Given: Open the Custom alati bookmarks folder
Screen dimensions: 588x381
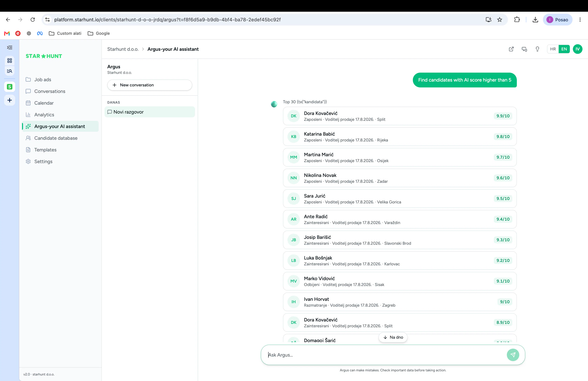Looking at the screenshot, I should pos(65,33).
